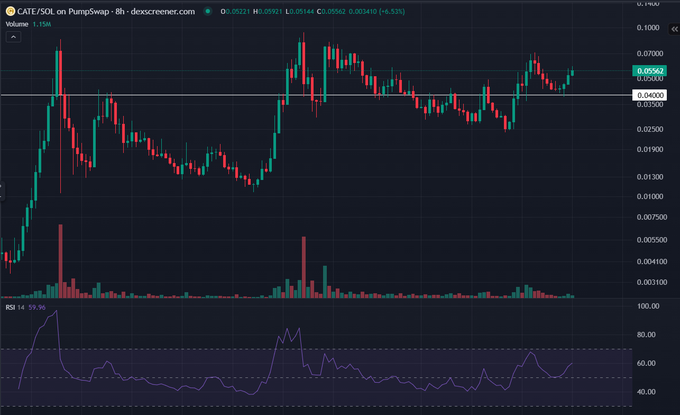
Task: Click the 0.01900 price axis label
Action: [650, 150]
